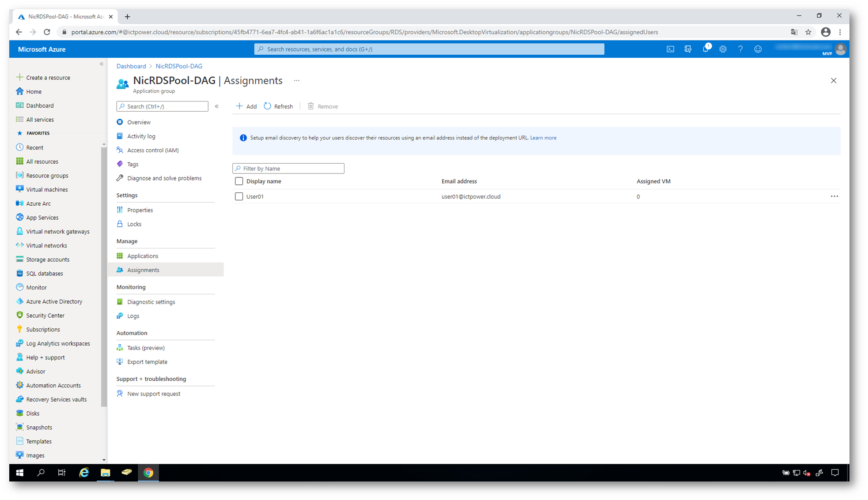
Task: Click the Filter by Name input field
Action: (288, 169)
